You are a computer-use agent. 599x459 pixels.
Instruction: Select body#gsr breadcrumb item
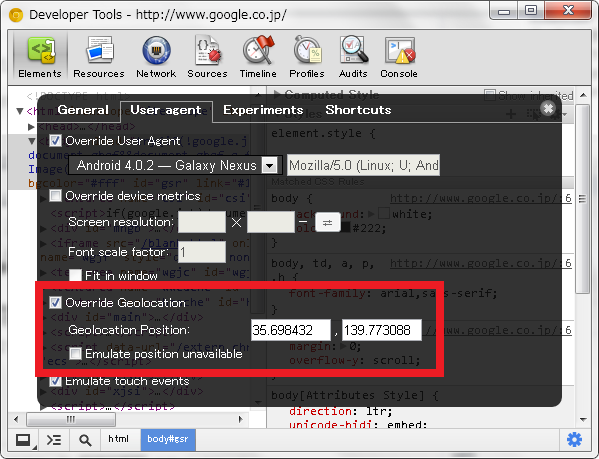click(168, 440)
